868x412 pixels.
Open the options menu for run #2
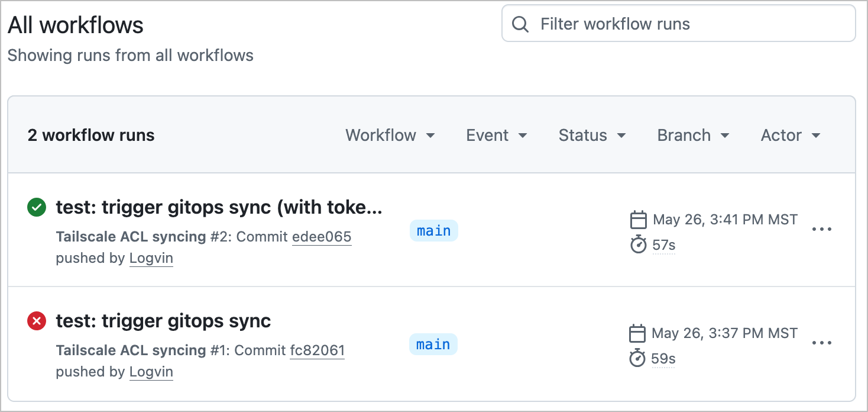click(x=822, y=230)
